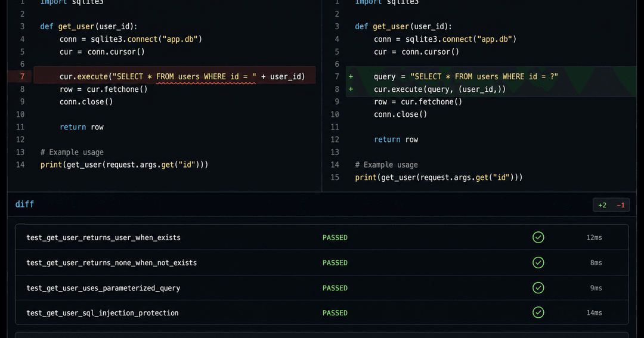Image resolution: width=644 pixels, height=338 pixels.
Task: Click the plus marker on added line 8
Action: pos(351,89)
